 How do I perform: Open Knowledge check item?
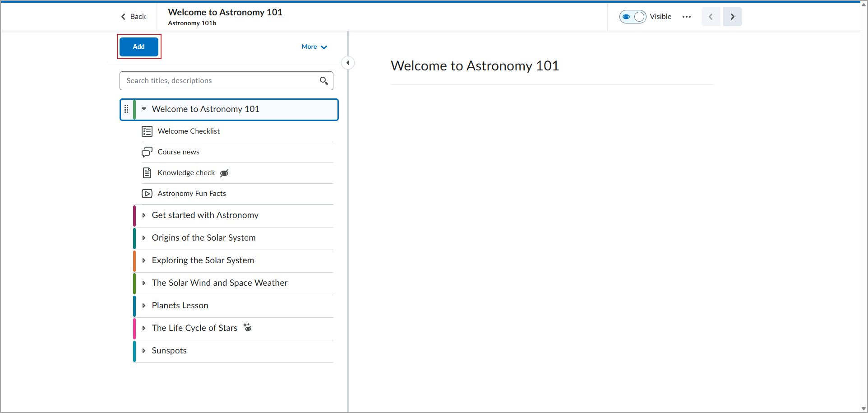[x=186, y=173]
